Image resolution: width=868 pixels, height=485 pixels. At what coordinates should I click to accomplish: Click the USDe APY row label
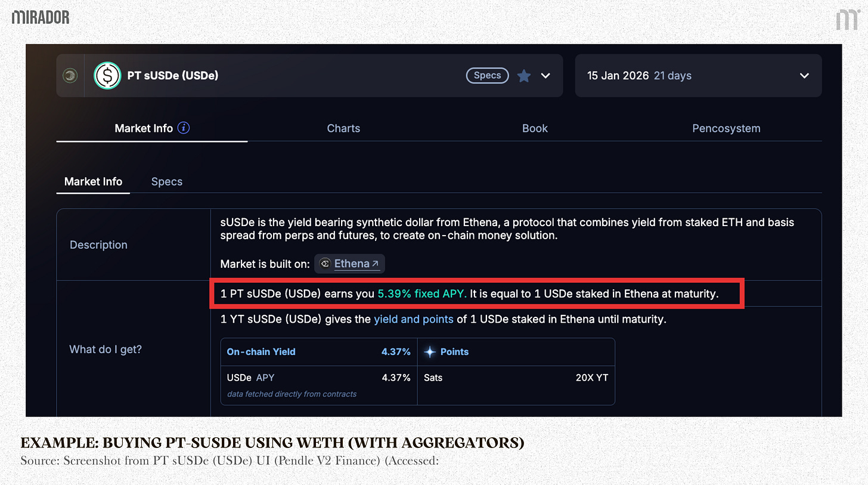point(250,378)
